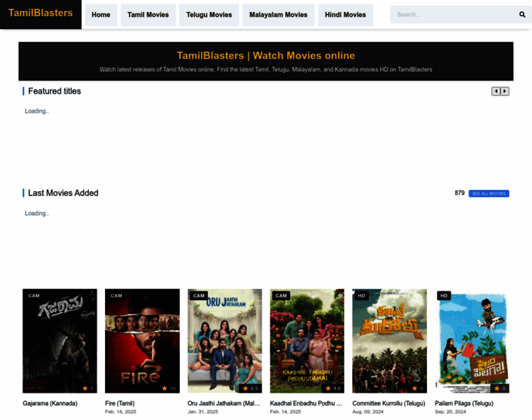Click the SEE ALL MOVIES button
The image size is (532, 420).
(489, 193)
